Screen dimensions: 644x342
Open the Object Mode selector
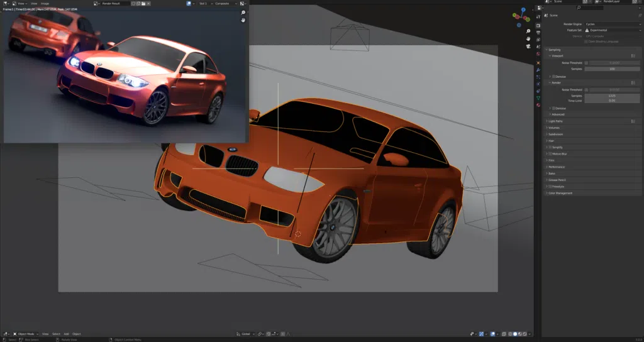pos(25,334)
